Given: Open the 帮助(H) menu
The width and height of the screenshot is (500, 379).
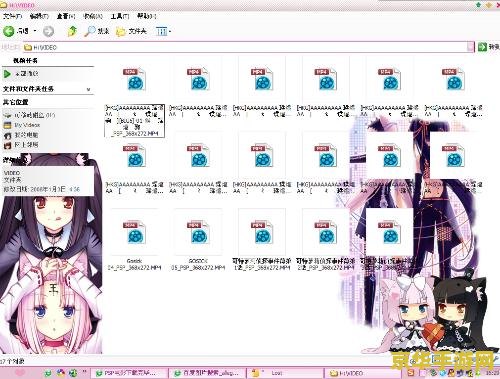Looking at the screenshot, I should tap(147, 16).
